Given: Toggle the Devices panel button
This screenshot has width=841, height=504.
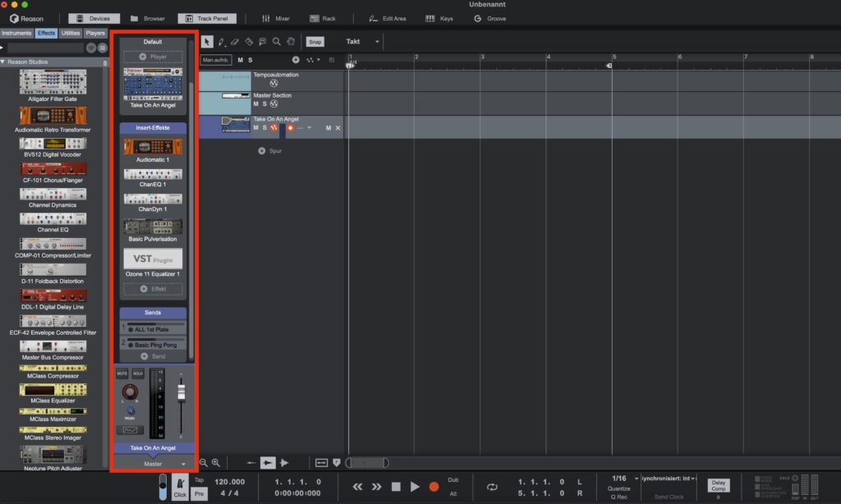Looking at the screenshot, I should pyautogui.click(x=94, y=18).
